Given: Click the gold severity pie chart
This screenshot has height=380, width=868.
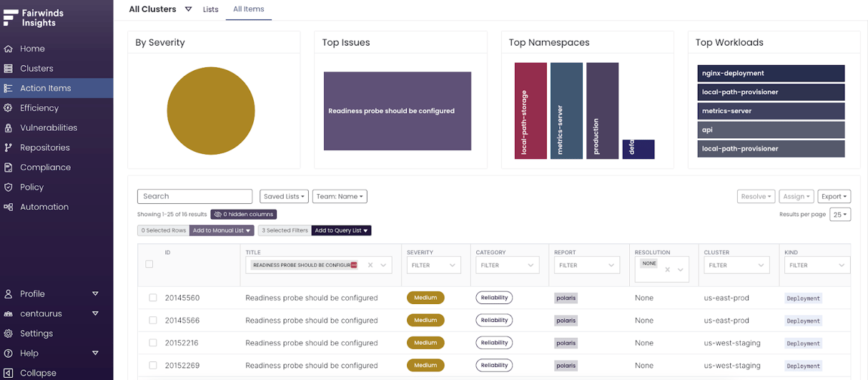Looking at the screenshot, I should pos(211,111).
